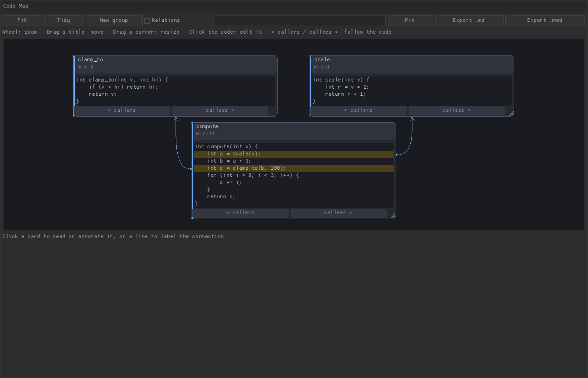This screenshot has width=588, height=378.
Task: Click highlighted line 'int c = clamp_to(b, 100);'
Action: click(294, 168)
